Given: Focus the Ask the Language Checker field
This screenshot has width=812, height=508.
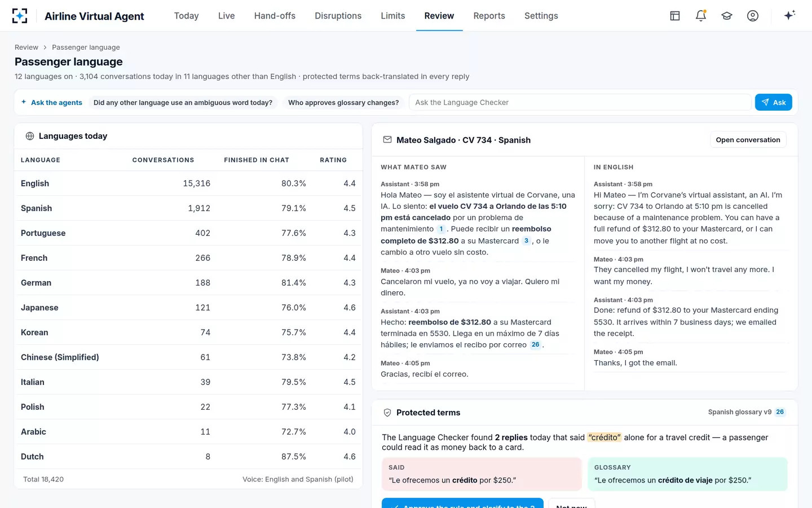Looking at the screenshot, I should [x=580, y=102].
